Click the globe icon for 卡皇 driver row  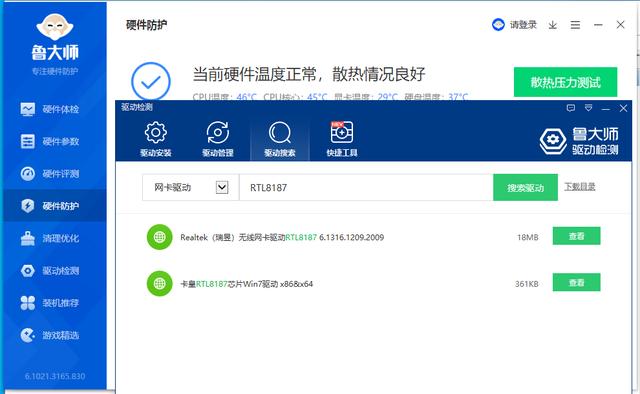159,283
